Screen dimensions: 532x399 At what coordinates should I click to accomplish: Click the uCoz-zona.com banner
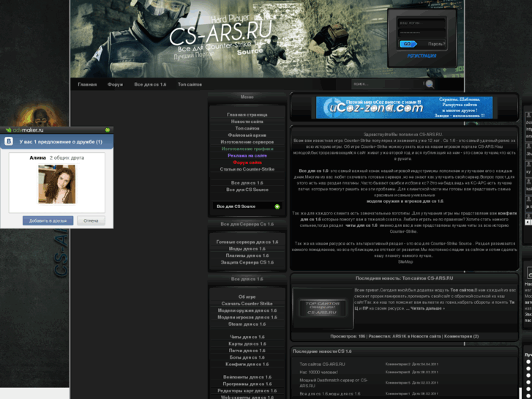[x=404, y=108]
